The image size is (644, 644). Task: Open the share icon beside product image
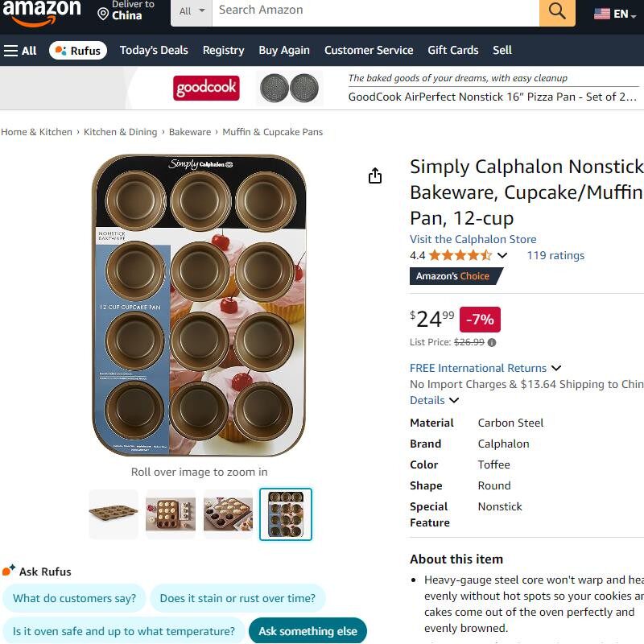(375, 175)
